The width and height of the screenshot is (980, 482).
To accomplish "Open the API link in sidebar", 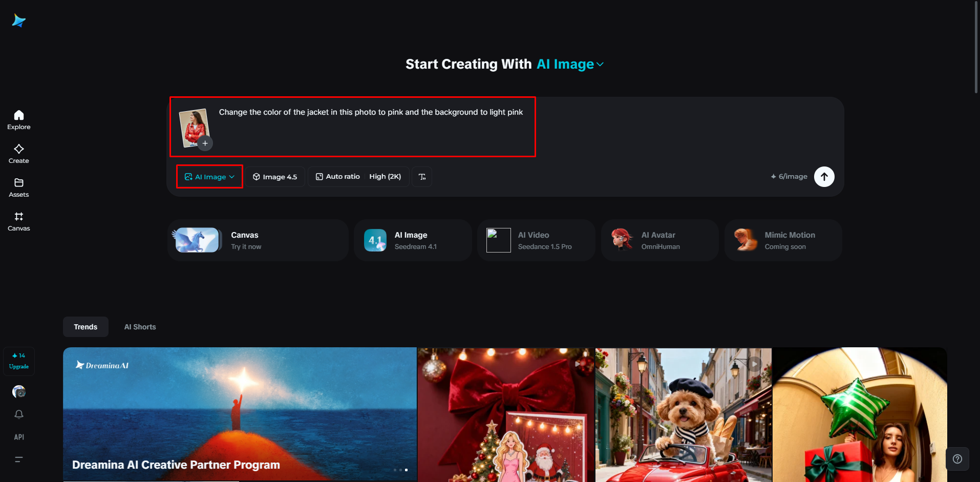I will pos(19,437).
